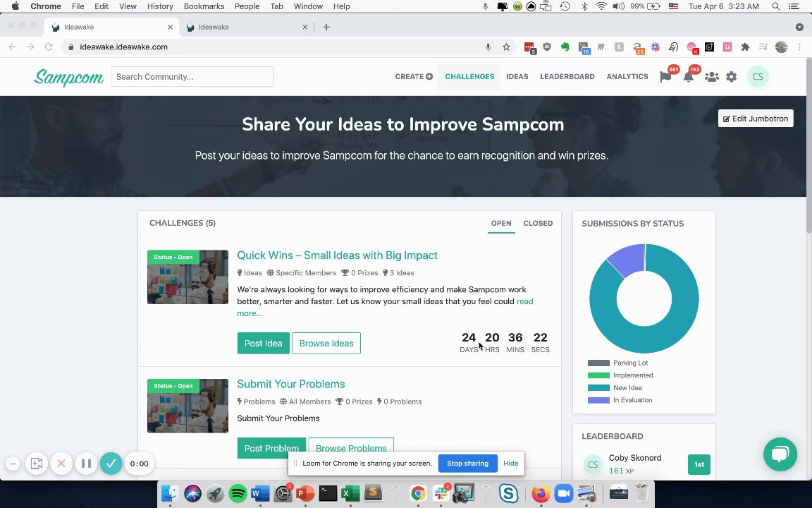Launch Zoom from the dock
Viewport: 812px width, 508px height.
click(563, 493)
